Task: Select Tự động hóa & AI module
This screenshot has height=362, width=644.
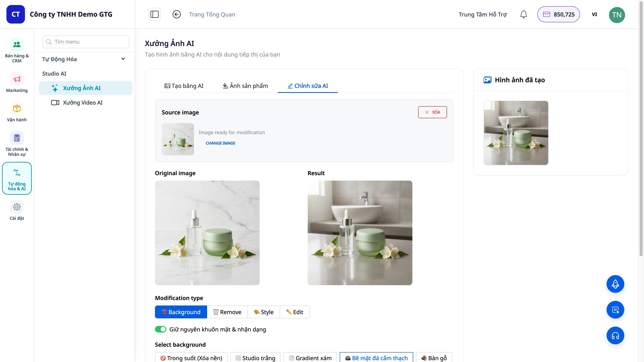Action: coord(17,178)
